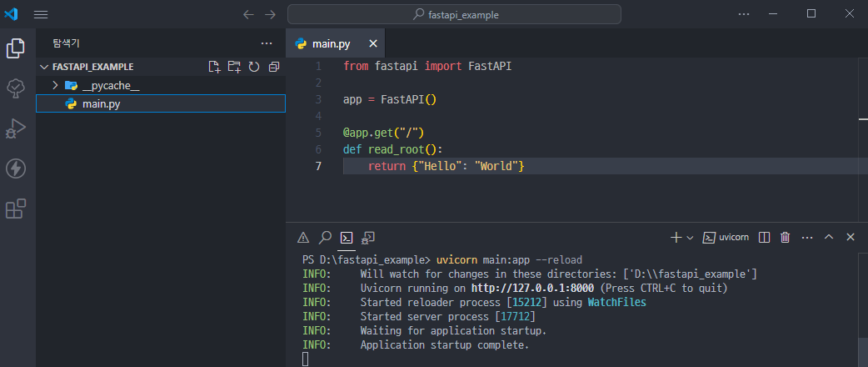Open the Debug Console panel icon

(x=368, y=238)
